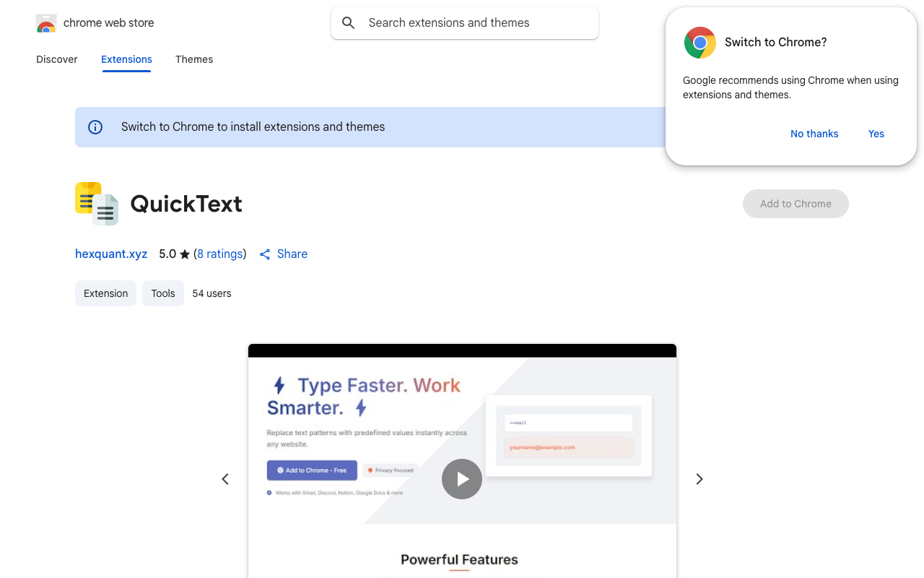
Task: Play the QuickText preview video
Action: click(462, 479)
